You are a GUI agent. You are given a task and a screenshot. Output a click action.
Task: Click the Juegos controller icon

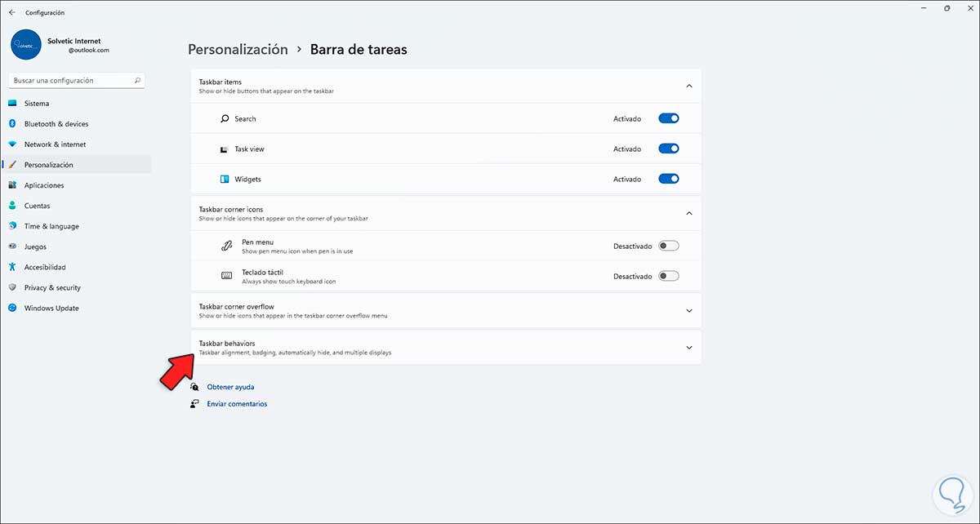[x=13, y=246]
